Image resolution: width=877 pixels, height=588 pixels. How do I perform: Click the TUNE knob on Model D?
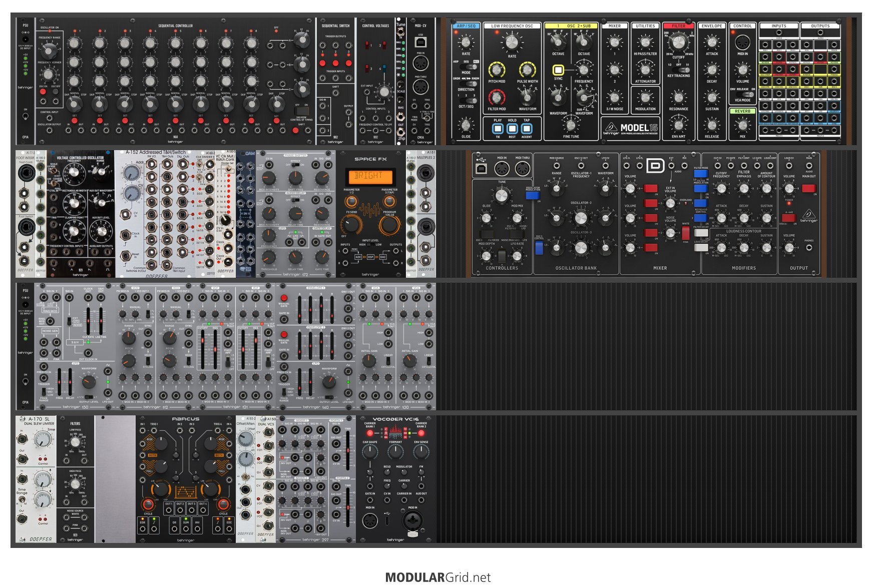click(502, 195)
